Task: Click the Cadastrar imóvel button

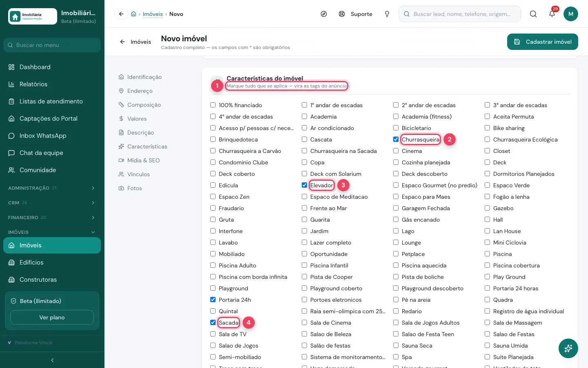Action: pos(543,42)
